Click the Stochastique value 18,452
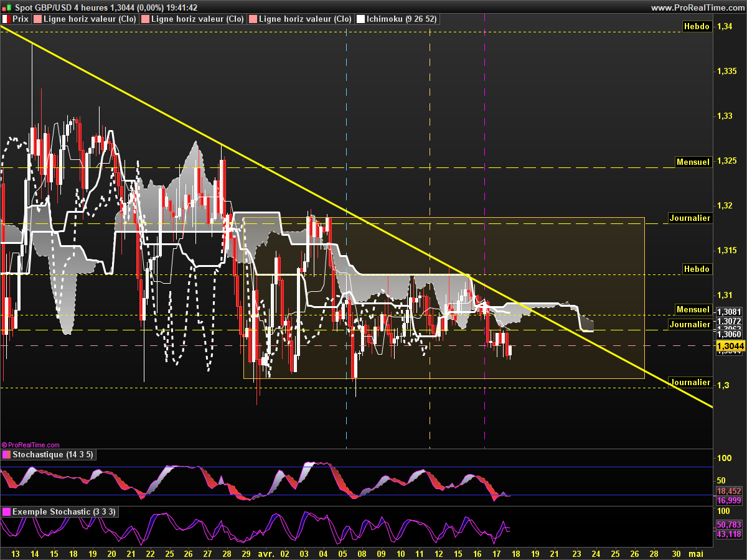This screenshot has width=747, height=560. coord(729,491)
